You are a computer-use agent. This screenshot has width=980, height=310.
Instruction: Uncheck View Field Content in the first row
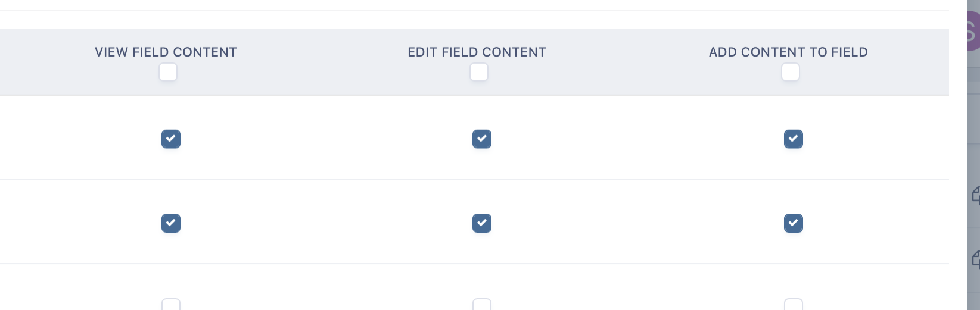171,139
